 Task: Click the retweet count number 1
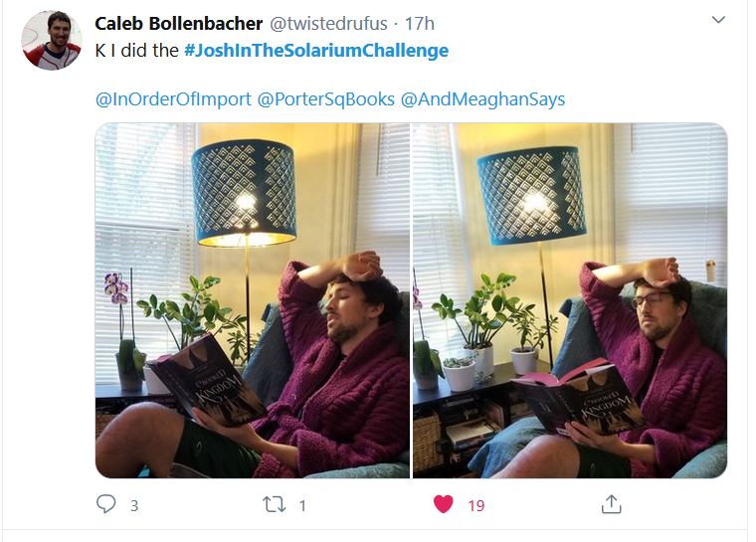(302, 505)
